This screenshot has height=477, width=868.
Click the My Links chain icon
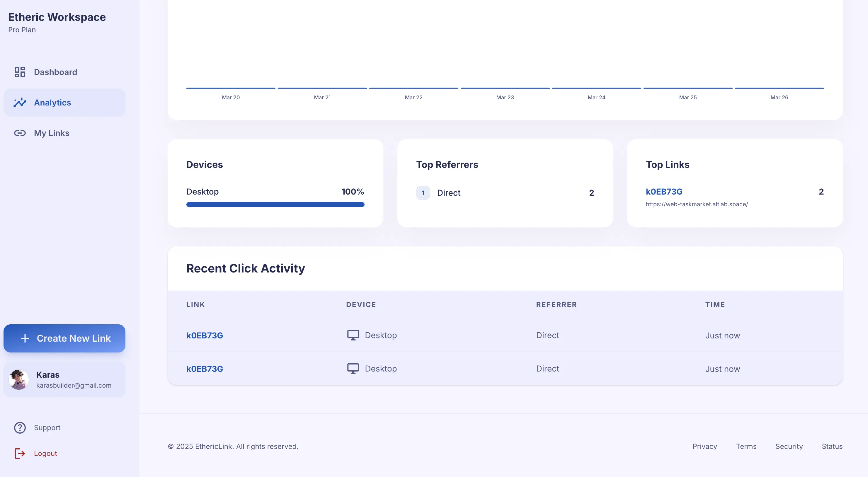click(x=20, y=133)
